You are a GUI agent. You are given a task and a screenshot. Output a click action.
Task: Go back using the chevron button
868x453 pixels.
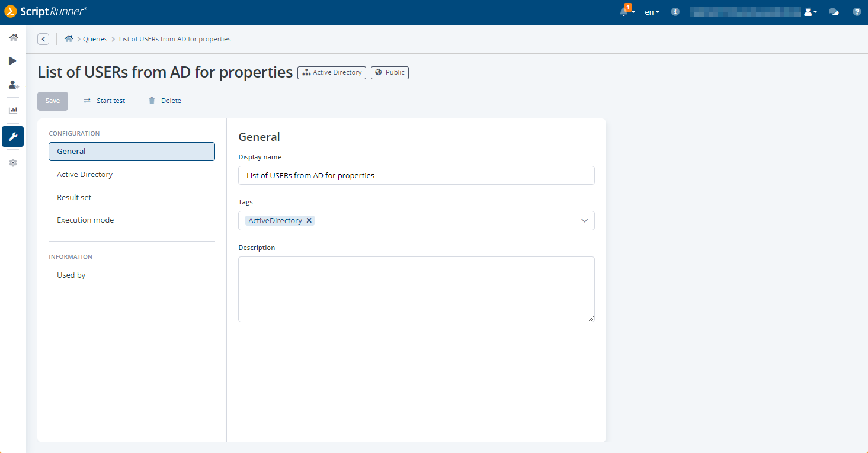(43, 39)
